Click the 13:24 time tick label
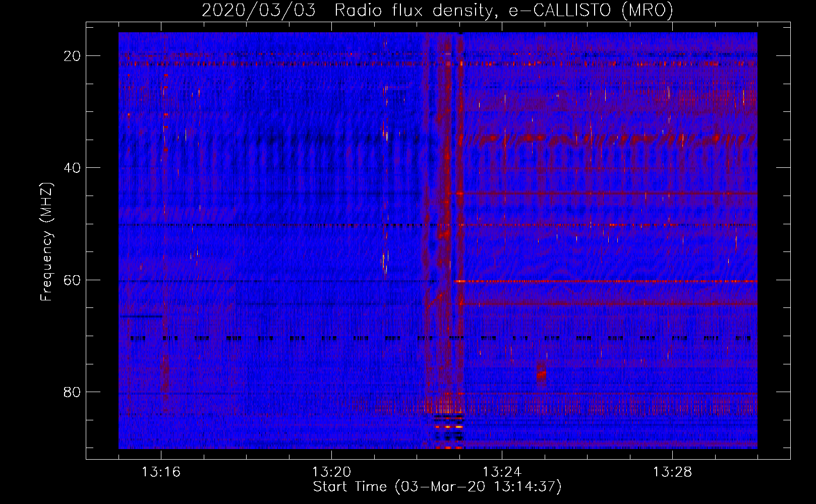 pos(502,472)
